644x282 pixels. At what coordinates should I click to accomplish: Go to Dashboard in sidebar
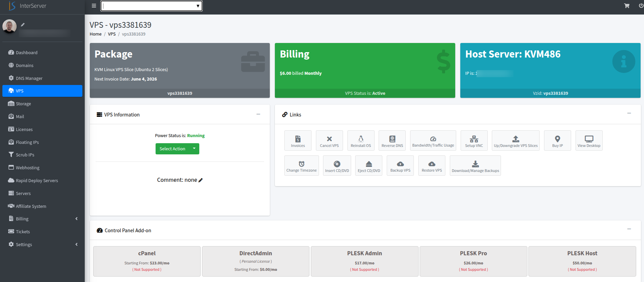pos(42,52)
